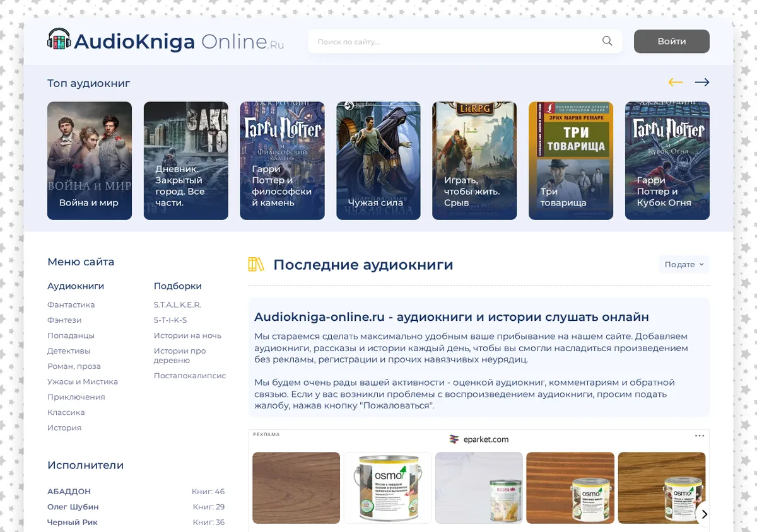This screenshot has height=532, width=757.
Task: Open narrator АБАДДОН's page
Action: pos(69,492)
